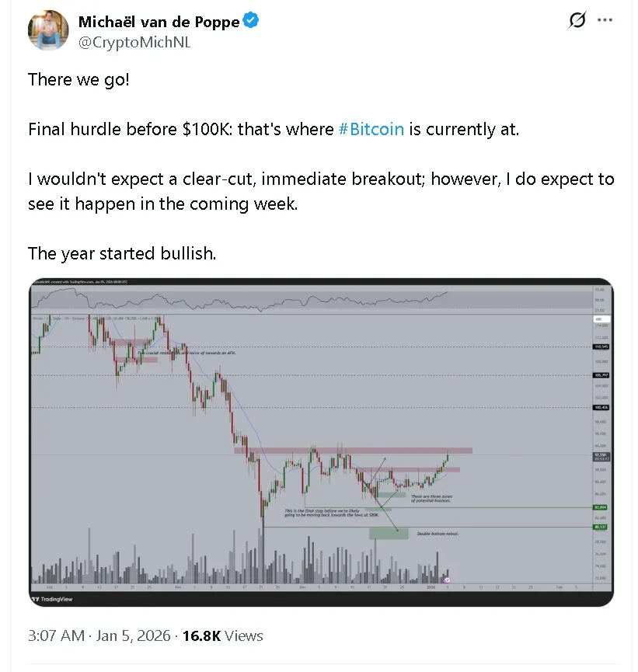638x672 pixels.
Task: Open the timestamp 3:07 AM · Jan 5, 2026
Action: (x=93, y=635)
